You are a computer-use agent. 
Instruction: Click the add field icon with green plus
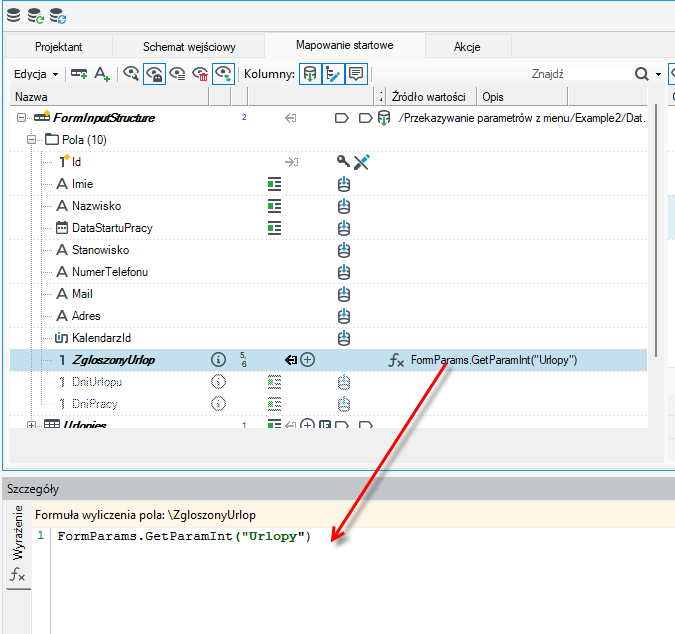tap(79, 74)
